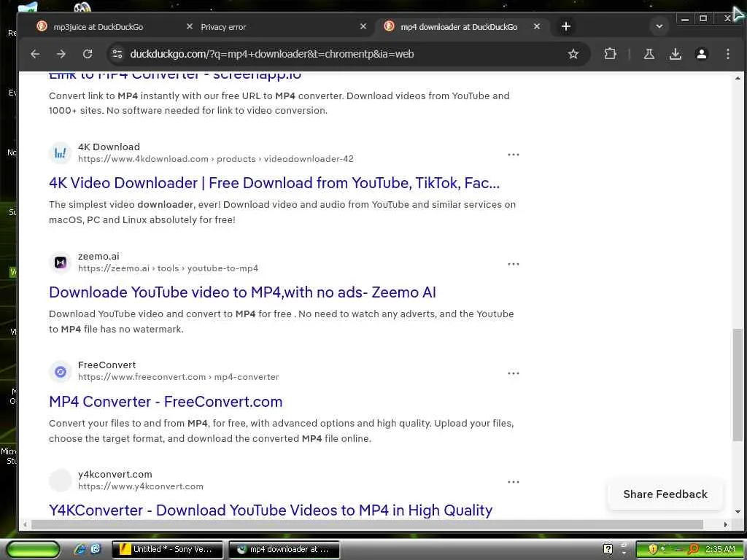
Task: Click the zeemo.ai tools youtube-to-mp4 URL
Action: pyautogui.click(x=168, y=268)
